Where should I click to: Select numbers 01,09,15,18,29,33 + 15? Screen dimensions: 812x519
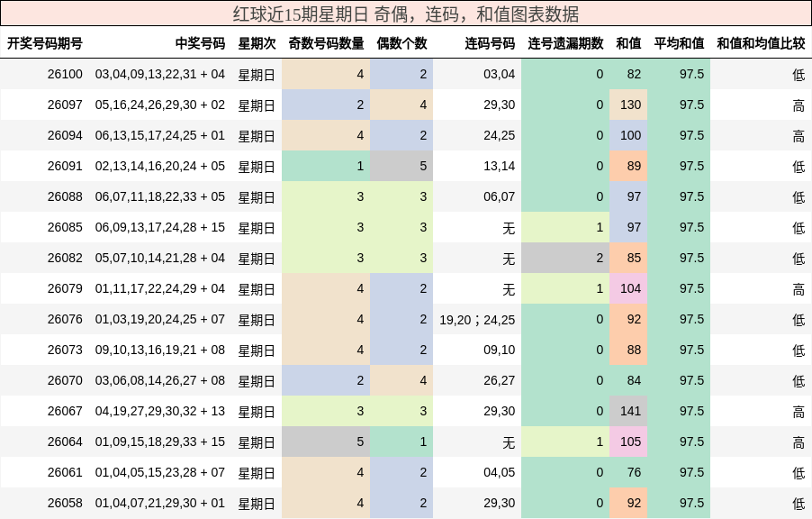point(160,442)
